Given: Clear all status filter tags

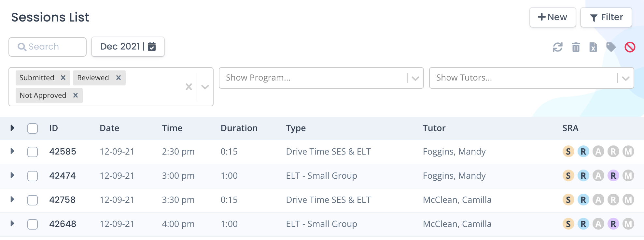Looking at the screenshot, I should tap(189, 87).
